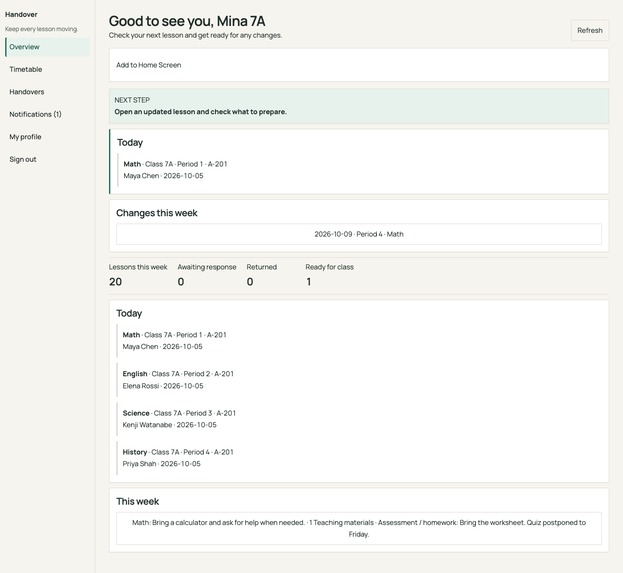
Task: Click the Lessons this week count 20
Action: click(115, 282)
